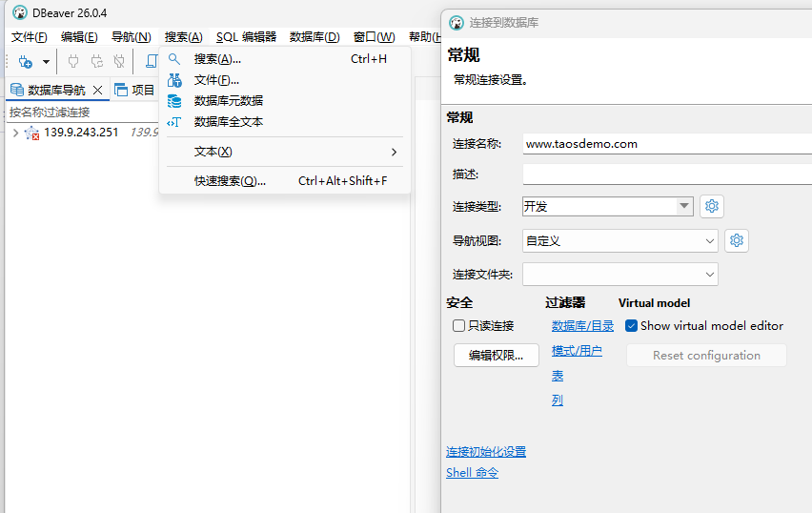This screenshot has height=513, width=812.
Task: Choose 数据库元数据 in search menu
Action: click(285, 101)
